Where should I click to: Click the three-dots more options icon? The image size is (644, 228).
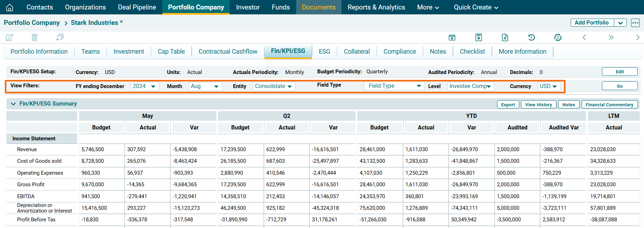[635, 23]
